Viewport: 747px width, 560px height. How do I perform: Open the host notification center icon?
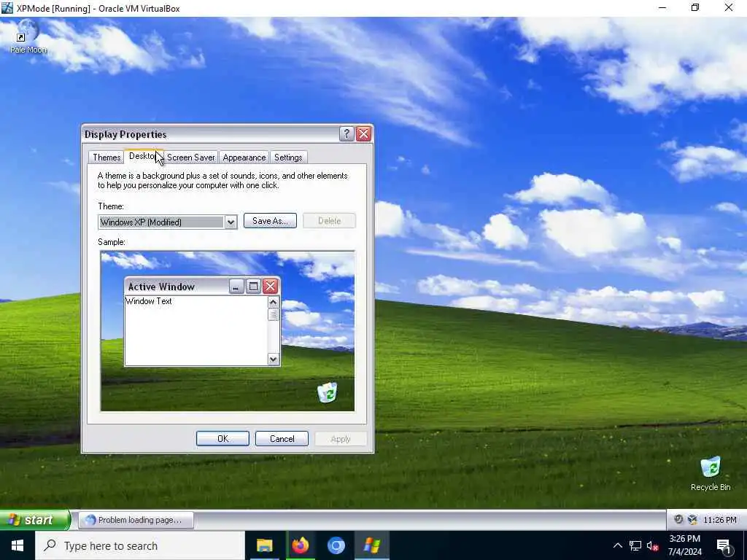coord(724,545)
